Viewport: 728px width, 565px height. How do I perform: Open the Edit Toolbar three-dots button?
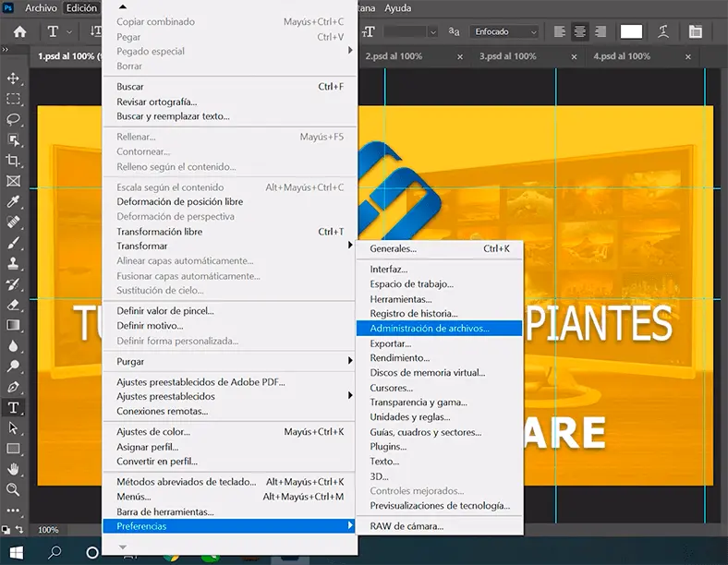(13, 511)
